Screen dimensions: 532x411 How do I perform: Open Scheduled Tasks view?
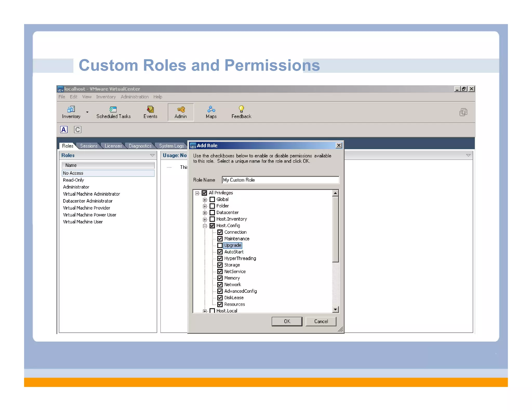(114, 112)
